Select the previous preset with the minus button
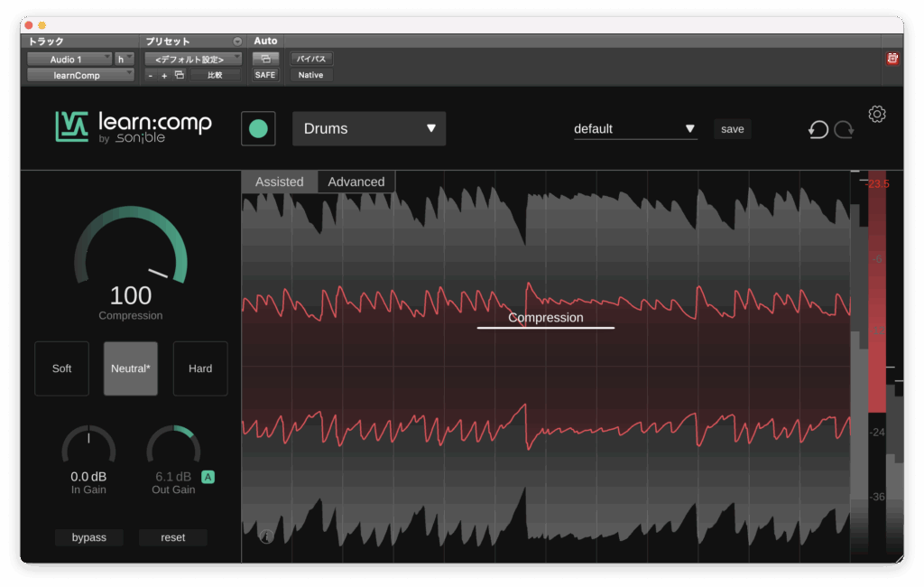This screenshot has width=924, height=587. click(x=151, y=76)
